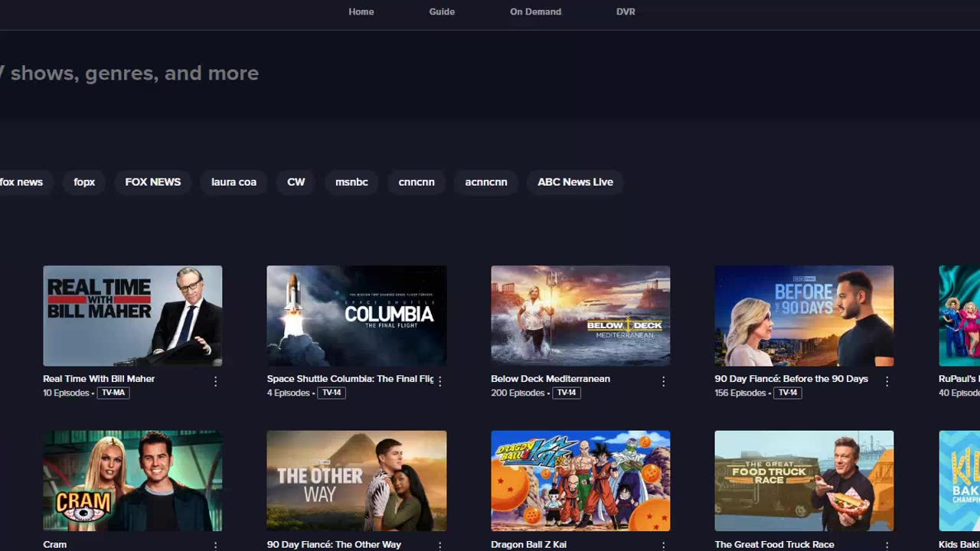The width and height of the screenshot is (980, 551).
Task: Open the Kids Baking Championship thumbnail
Action: click(x=959, y=481)
